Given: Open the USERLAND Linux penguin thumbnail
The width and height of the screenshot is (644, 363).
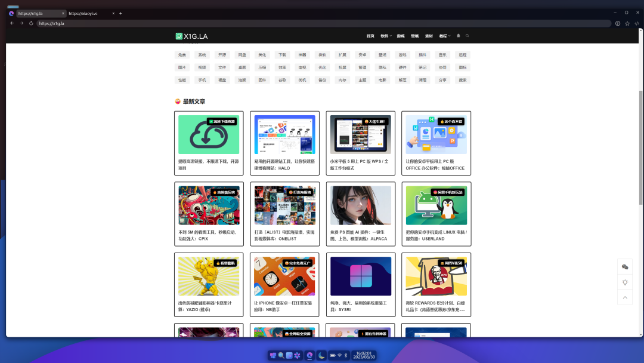Looking at the screenshot, I should tap(436, 205).
